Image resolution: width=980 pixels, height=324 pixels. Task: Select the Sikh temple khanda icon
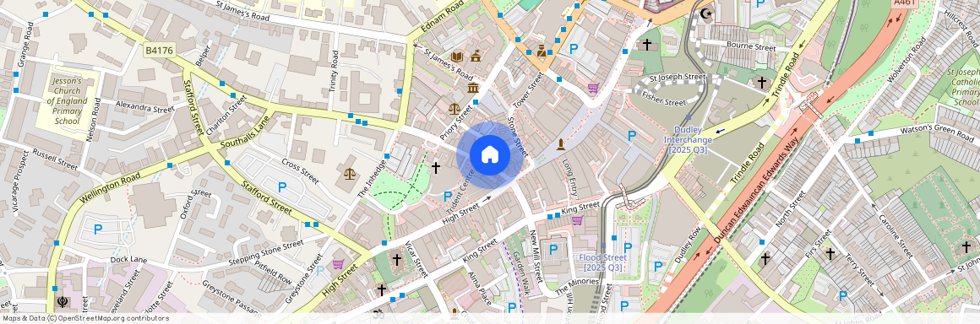point(63,302)
